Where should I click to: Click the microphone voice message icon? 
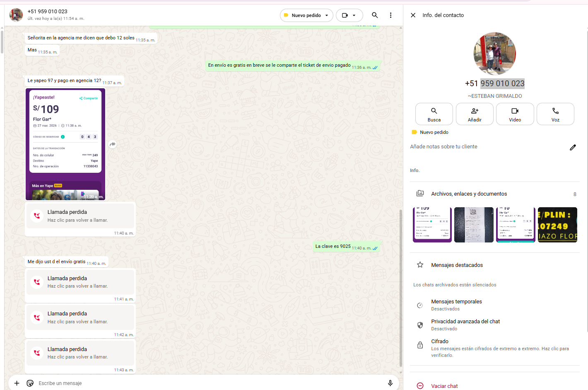pyautogui.click(x=390, y=383)
